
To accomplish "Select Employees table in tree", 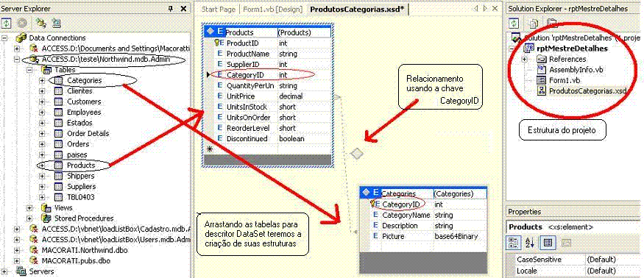I will pyautogui.click(x=84, y=112).
